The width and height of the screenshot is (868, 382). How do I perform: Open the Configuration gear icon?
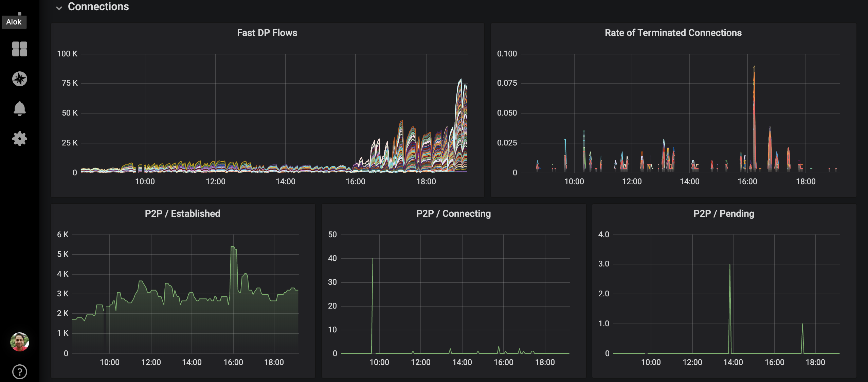19,139
